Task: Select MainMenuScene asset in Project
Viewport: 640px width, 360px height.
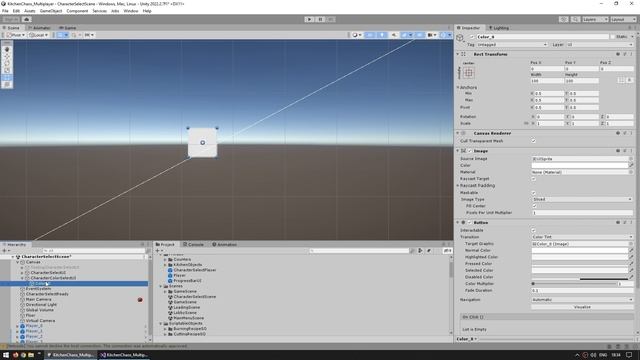Action: click(189, 318)
